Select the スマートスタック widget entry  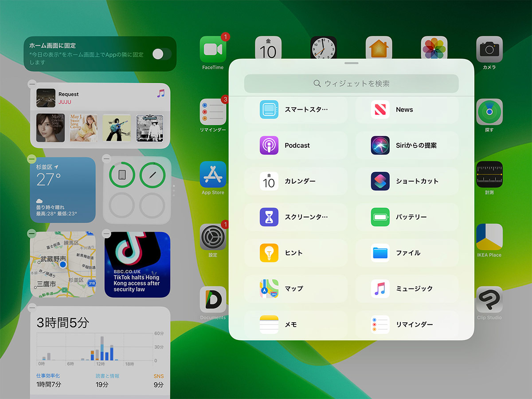point(296,110)
